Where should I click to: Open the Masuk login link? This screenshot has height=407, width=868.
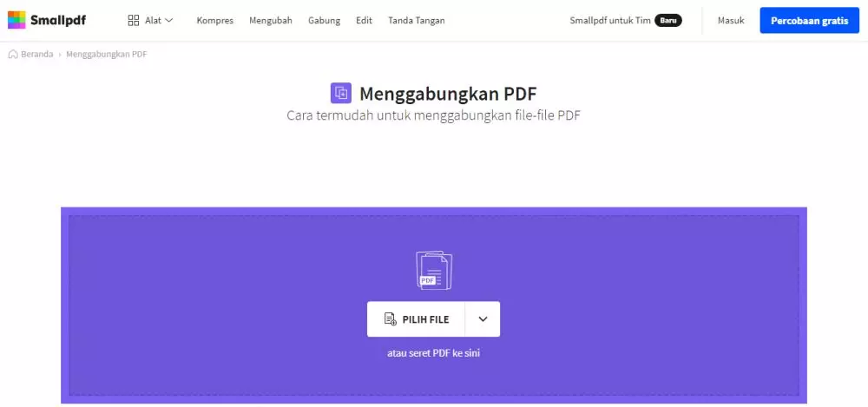[731, 21]
